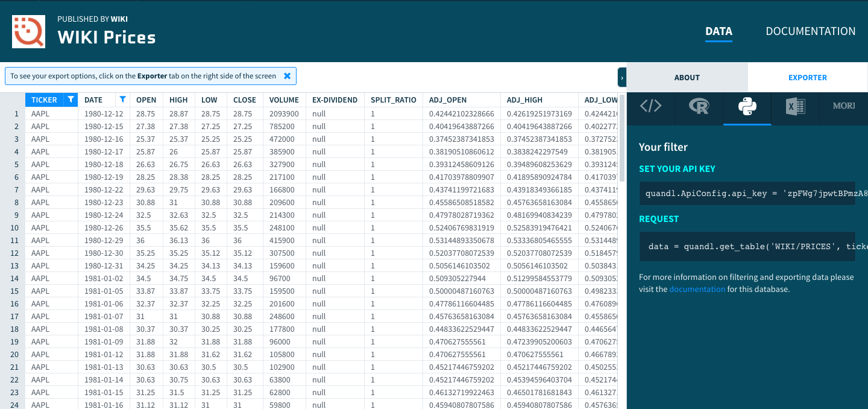
Task: Click the WIKI publisher link
Action: (x=119, y=19)
